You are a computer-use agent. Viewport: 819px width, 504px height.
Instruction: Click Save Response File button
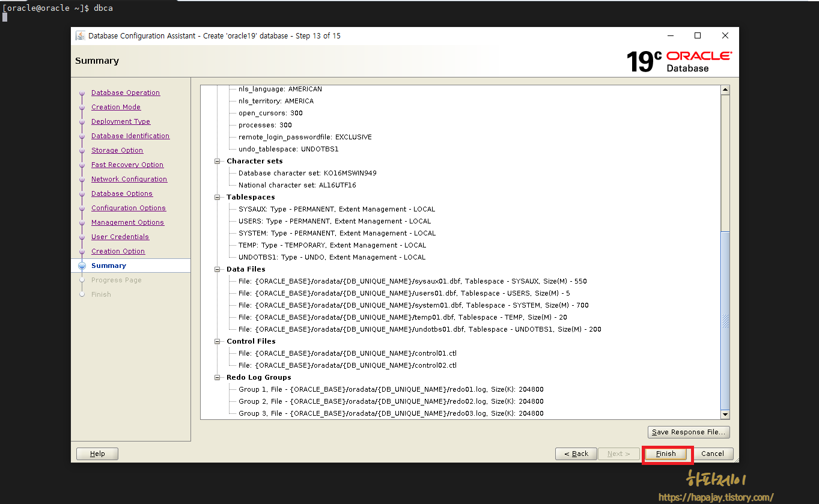(x=689, y=432)
